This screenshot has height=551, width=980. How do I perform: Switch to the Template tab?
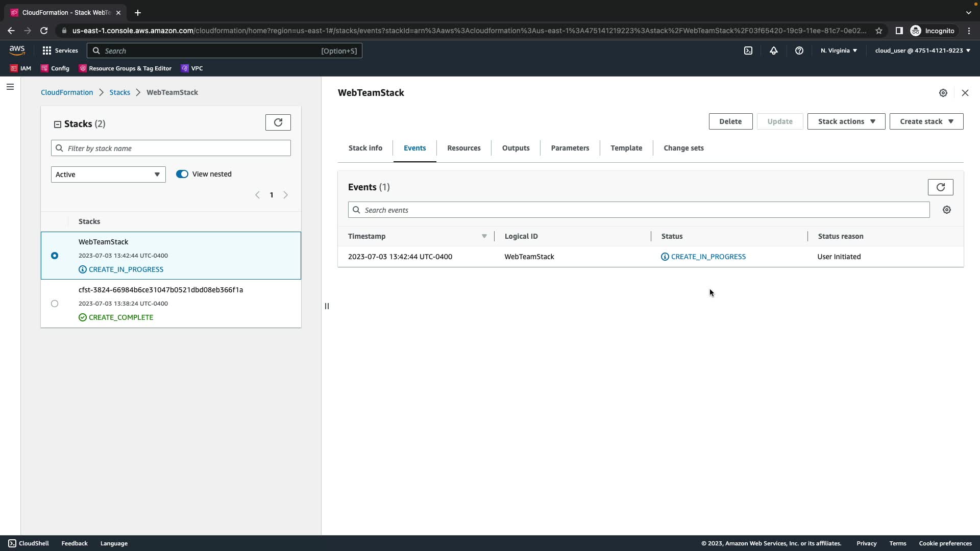pos(626,148)
